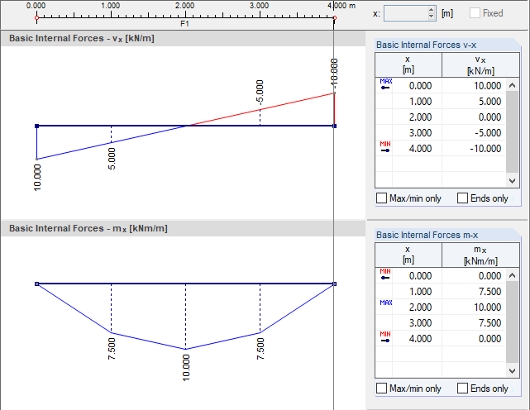Click 10.000 peak label on mx diagram
Screen dimensions: 530x410
pyautogui.click(x=186, y=368)
